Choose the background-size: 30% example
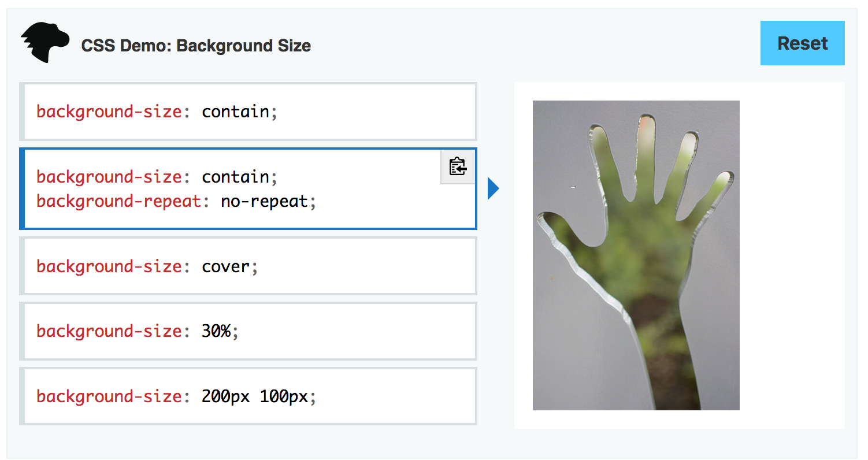The image size is (868, 460). 248,331
